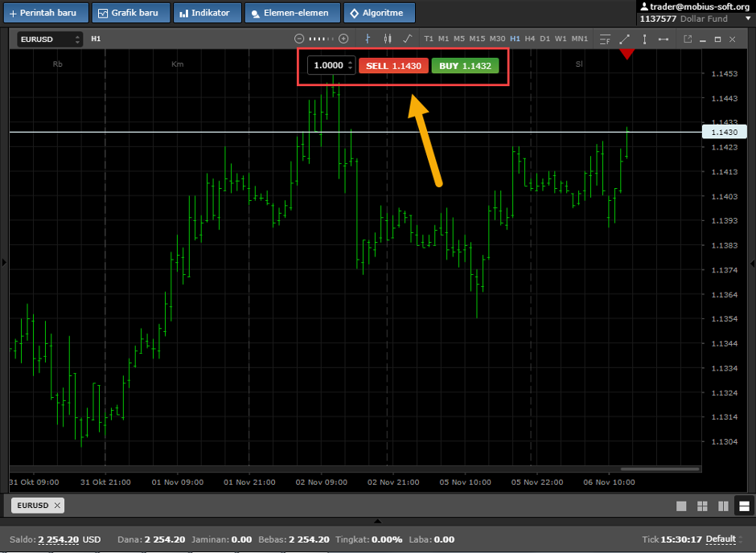
Task: Click the Tick time 15:30:17
Action: tap(681, 539)
